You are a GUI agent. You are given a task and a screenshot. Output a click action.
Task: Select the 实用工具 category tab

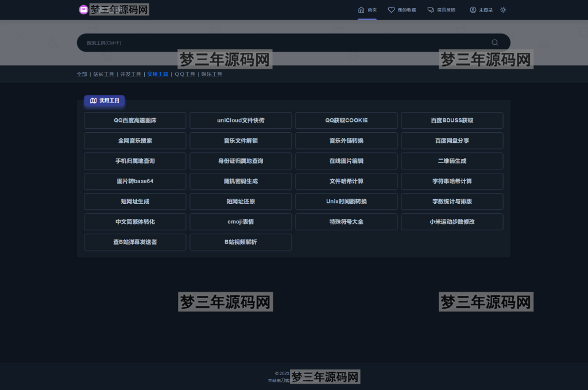(157, 74)
